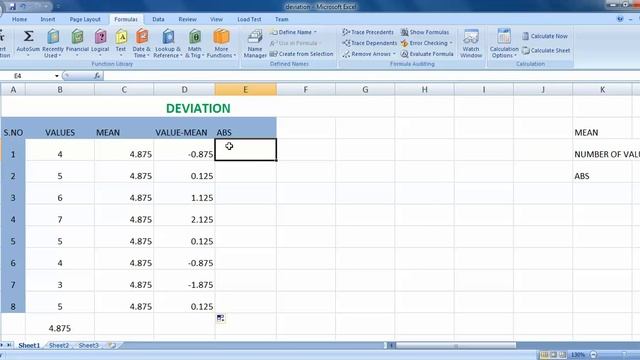Click the insert worksheet tab icon
The width and height of the screenshot is (640, 360).
pos(111,345)
